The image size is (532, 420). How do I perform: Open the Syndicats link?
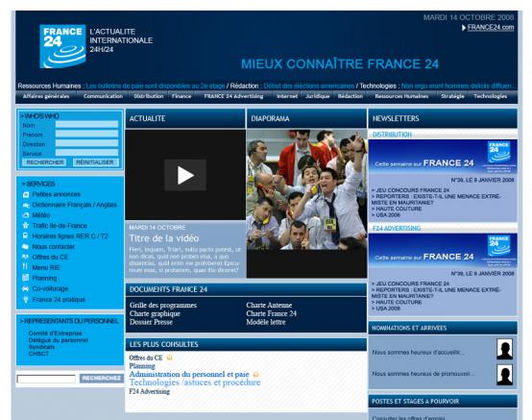tap(41, 347)
